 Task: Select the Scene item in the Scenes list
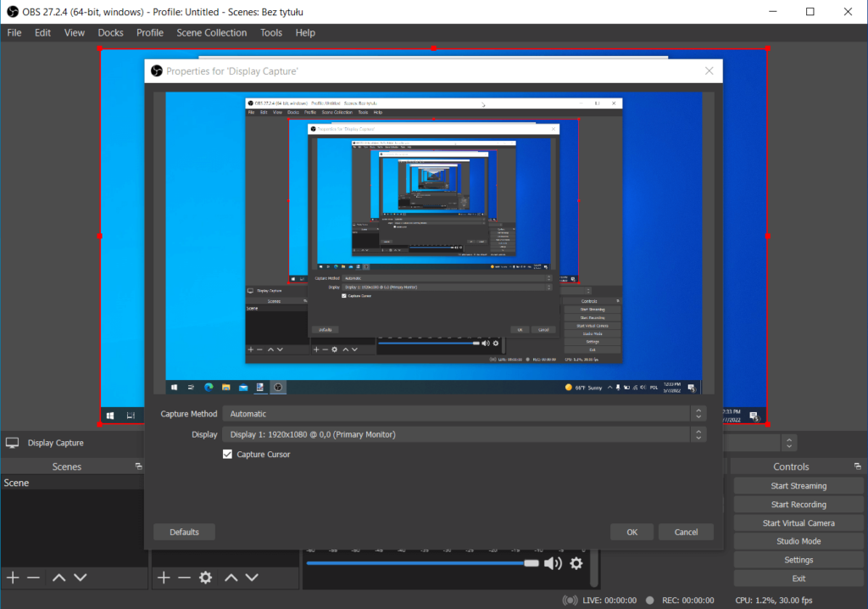[x=73, y=483]
